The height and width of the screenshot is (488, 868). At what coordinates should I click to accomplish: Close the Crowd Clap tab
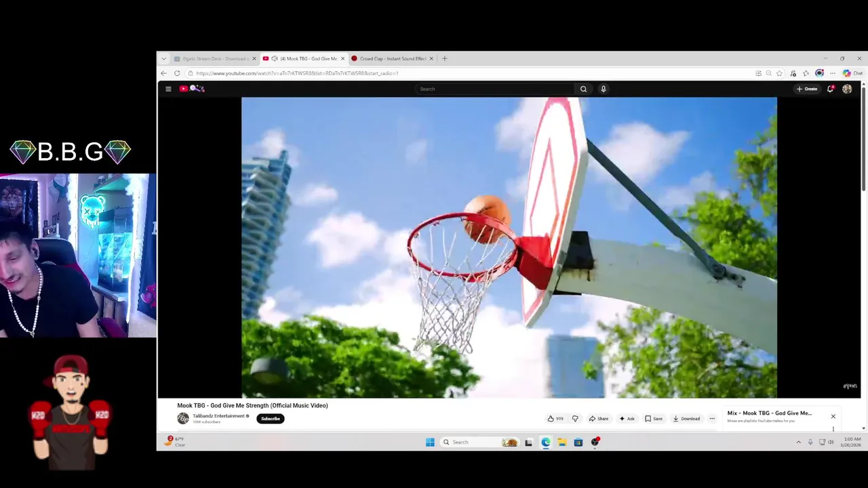point(431,58)
